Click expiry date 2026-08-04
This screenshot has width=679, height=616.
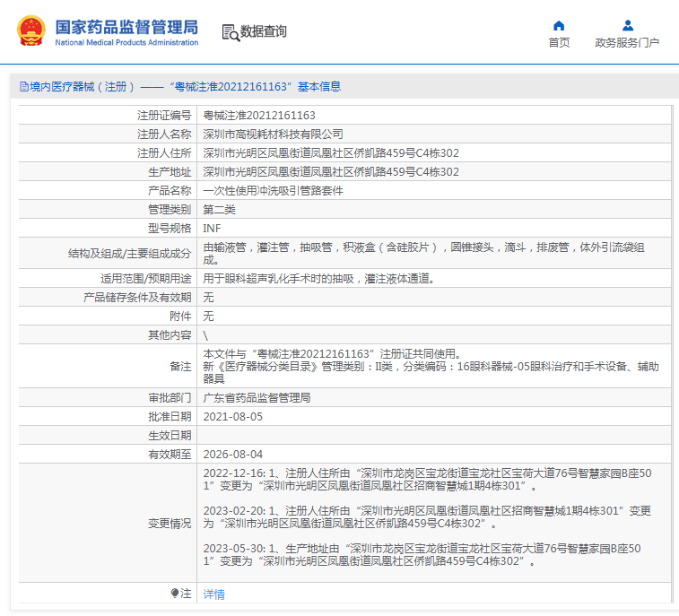pos(233,455)
